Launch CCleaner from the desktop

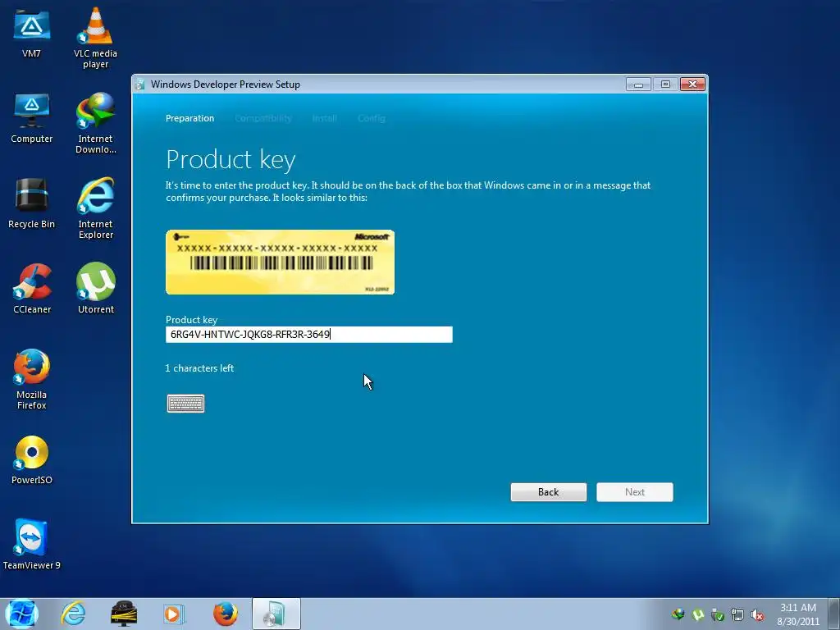point(32,288)
